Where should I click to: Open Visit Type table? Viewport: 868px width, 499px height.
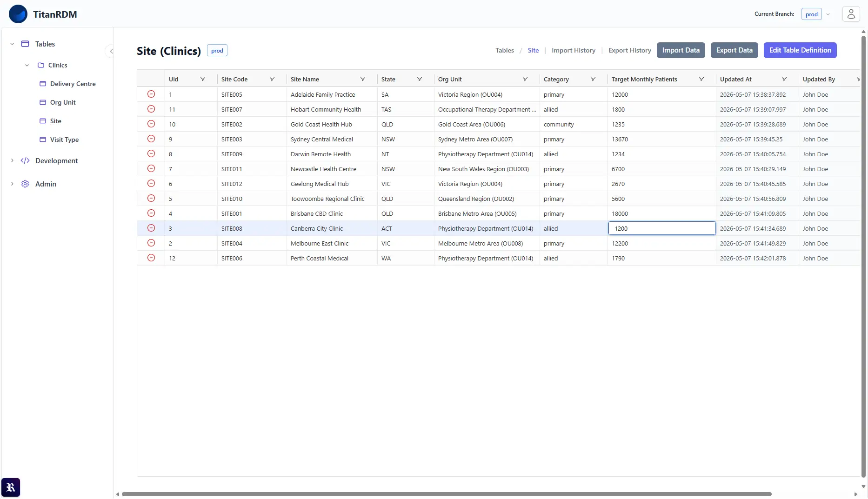[64, 140]
